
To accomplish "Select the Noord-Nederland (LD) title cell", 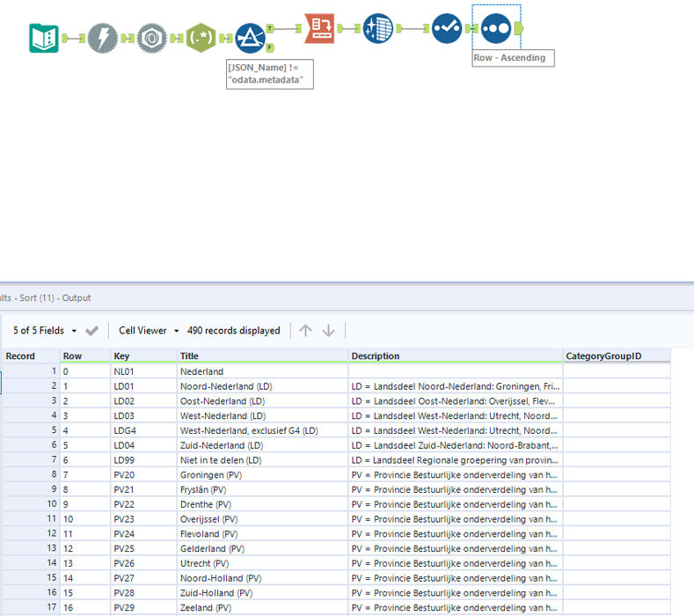I will point(262,386).
